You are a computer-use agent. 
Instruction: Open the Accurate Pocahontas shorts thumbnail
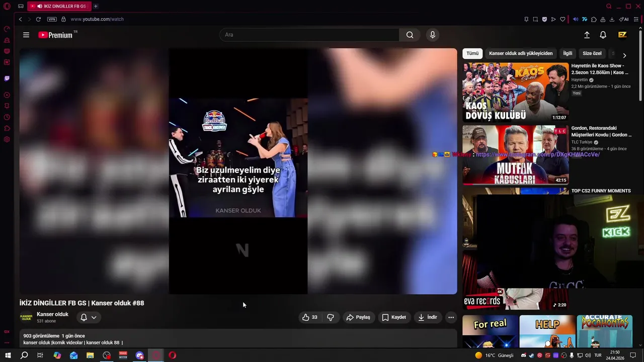(x=605, y=331)
